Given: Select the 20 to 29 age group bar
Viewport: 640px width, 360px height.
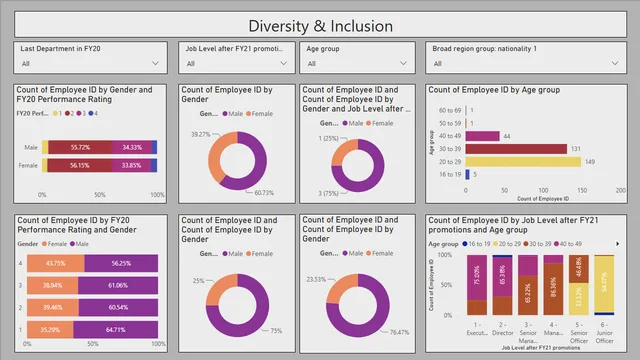Looking at the screenshot, I should tap(523, 162).
